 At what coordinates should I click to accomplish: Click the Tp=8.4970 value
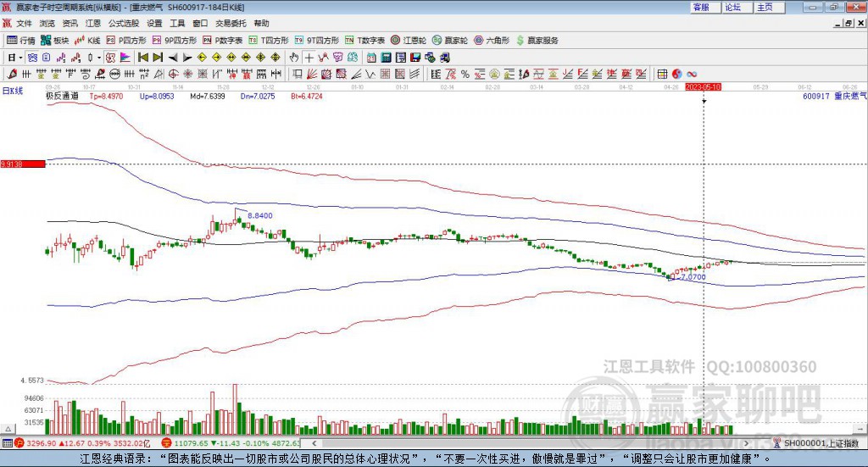106,97
